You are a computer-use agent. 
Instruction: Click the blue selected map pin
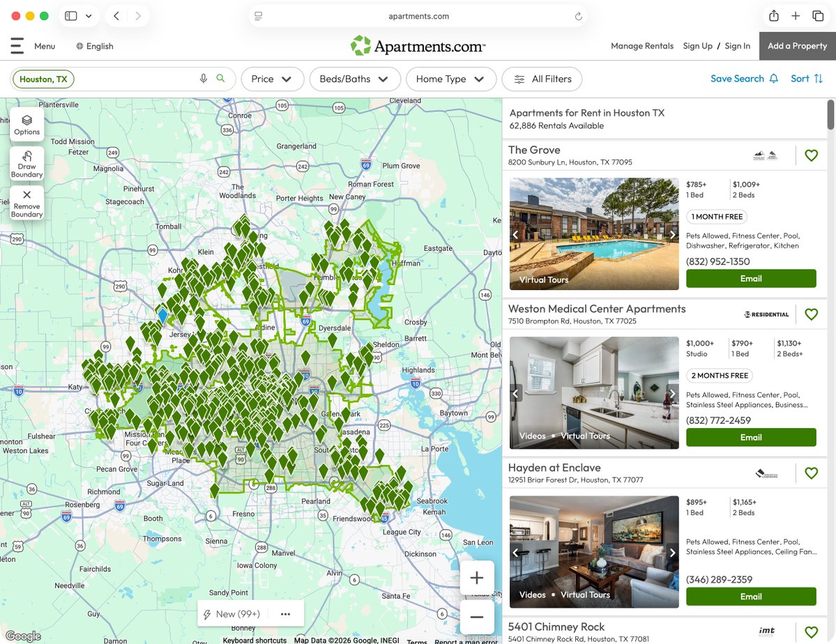(x=162, y=314)
